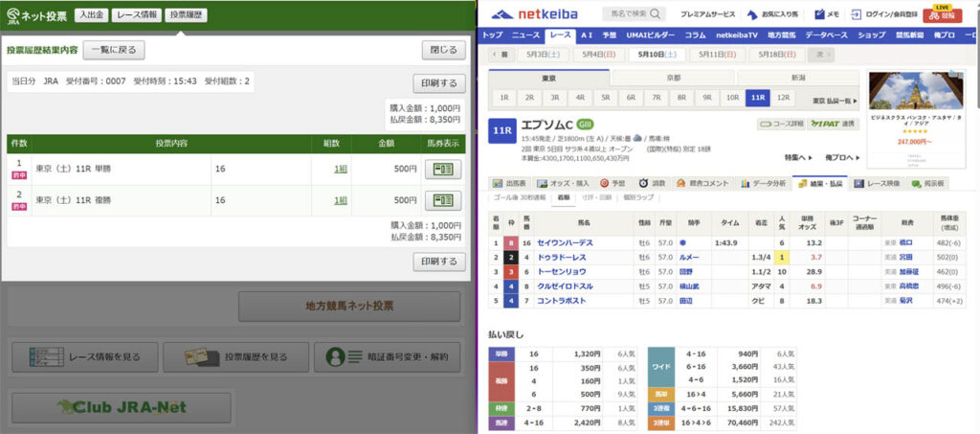The height and width of the screenshot is (434, 980).
Task: Click the コース詳細 button
Action: click(781, 124)
